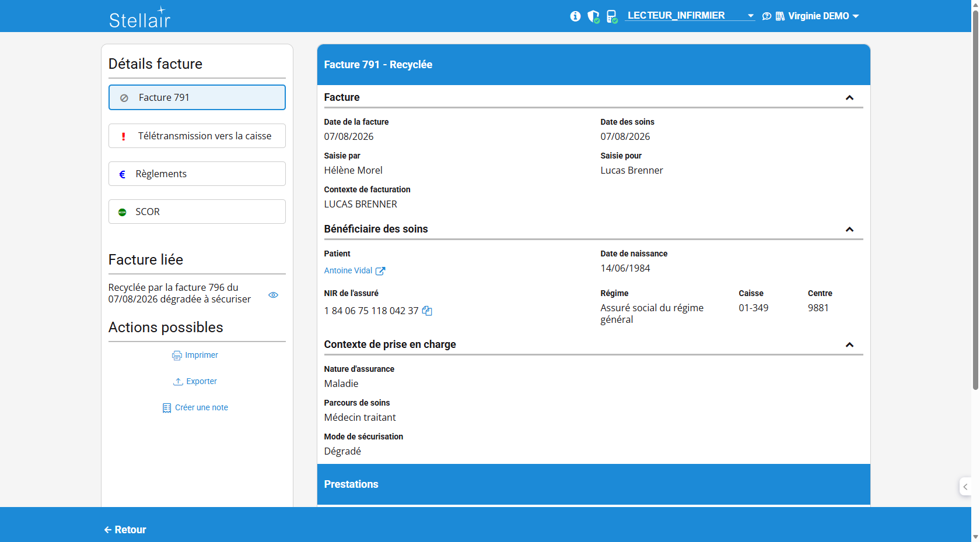Switch to the SCOR tab

pyautogui.click(x=197, y=212)
